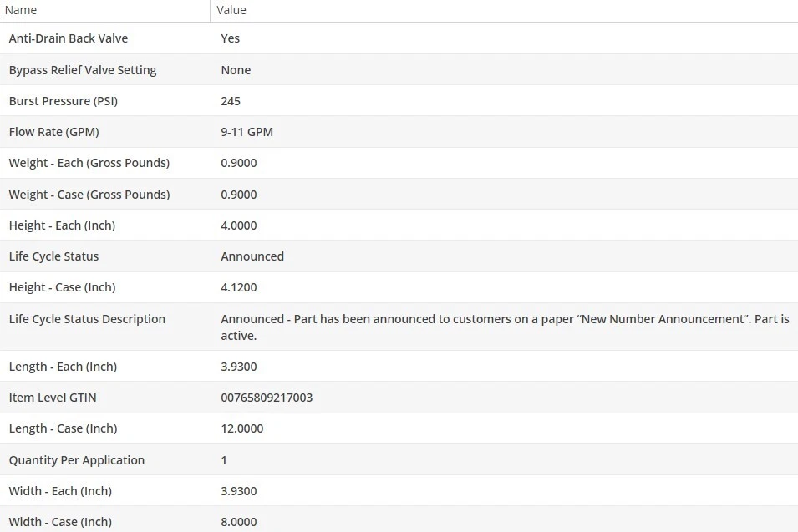Screen dimensions: 798x532
Task: Select the 4.0000 height each value
Action: coord(239,225)
